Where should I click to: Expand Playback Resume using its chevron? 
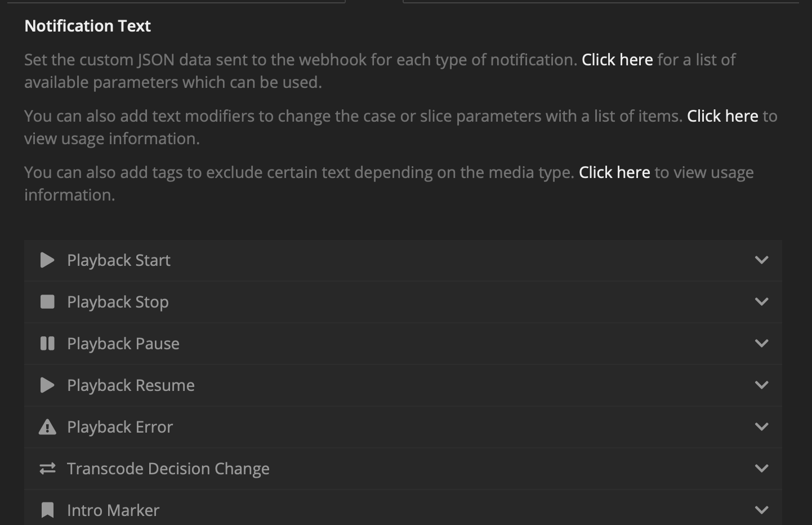761,385
